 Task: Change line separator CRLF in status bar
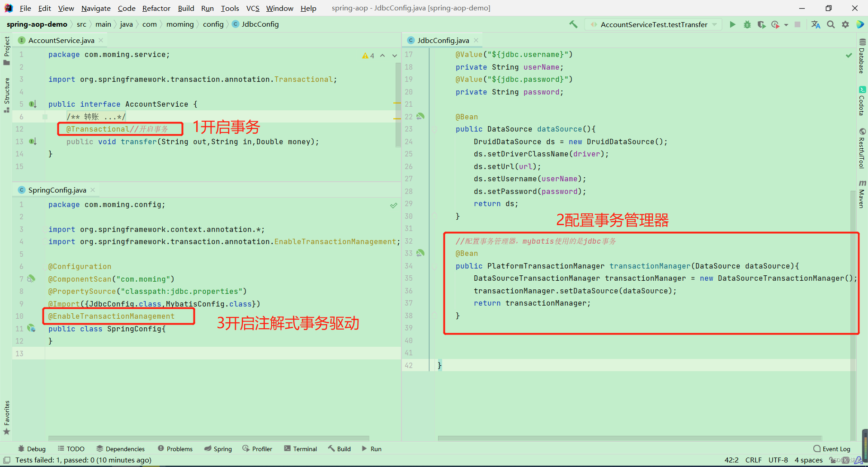tap(753, 460)
